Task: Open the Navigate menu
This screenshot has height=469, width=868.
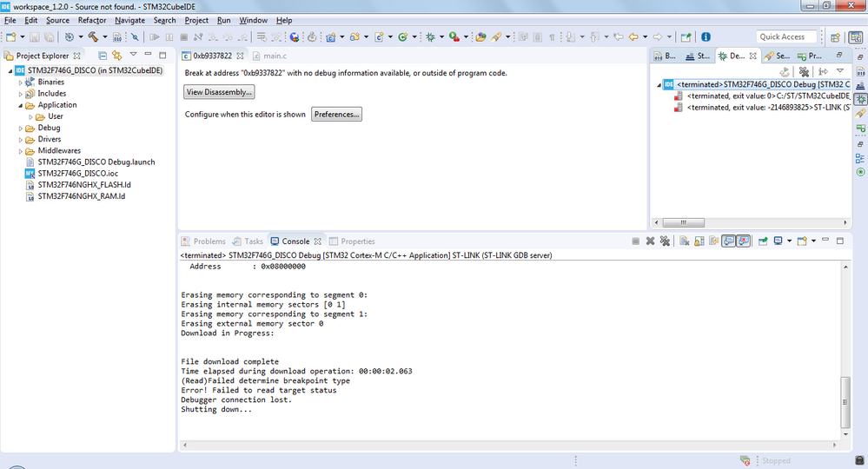Action: click(129, 21)
